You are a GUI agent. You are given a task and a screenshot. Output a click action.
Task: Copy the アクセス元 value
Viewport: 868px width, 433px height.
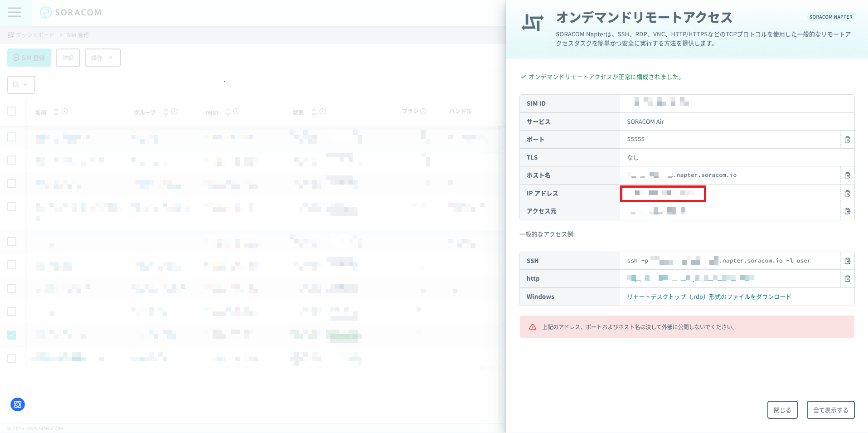point(847,210)
